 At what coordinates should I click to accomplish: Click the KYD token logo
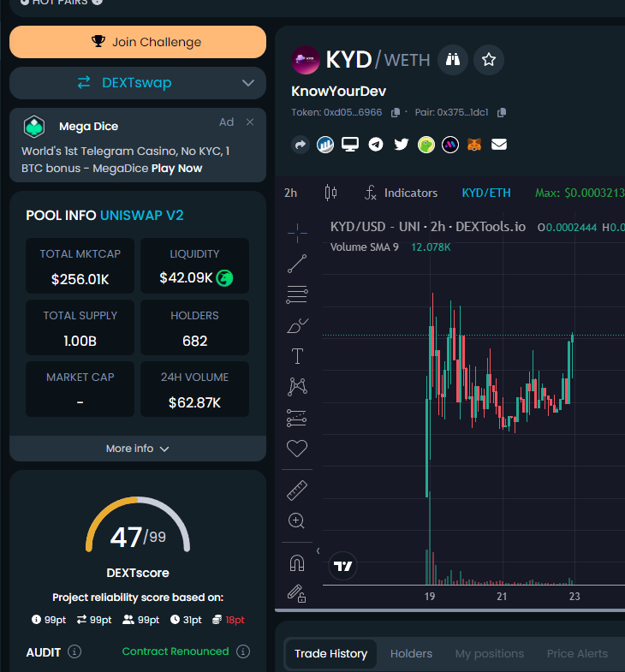(x=306, y=60)
